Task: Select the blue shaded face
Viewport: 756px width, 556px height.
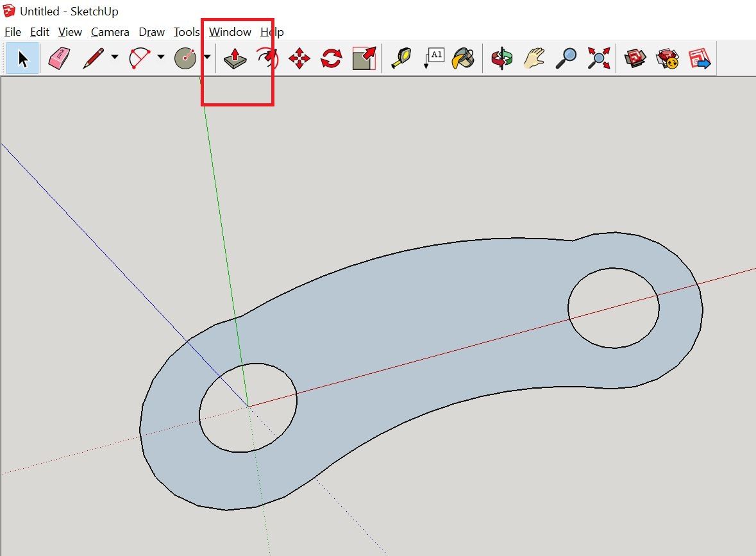Action: [417, 308]
